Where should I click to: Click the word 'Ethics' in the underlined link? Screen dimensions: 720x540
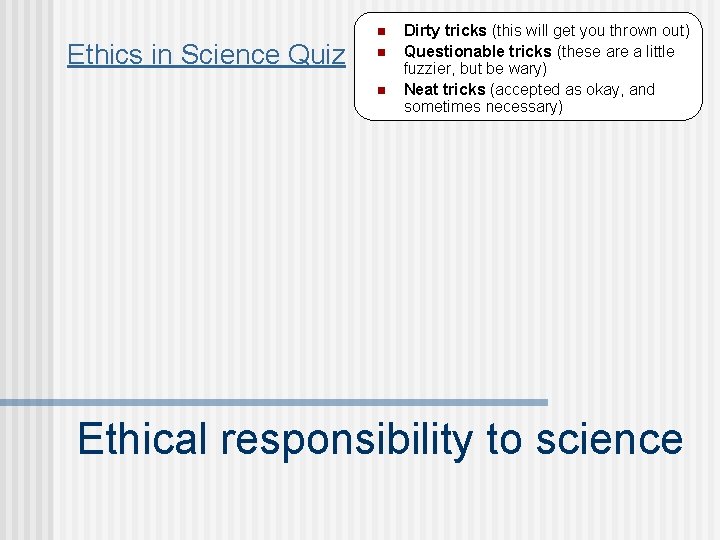point(105,54)
